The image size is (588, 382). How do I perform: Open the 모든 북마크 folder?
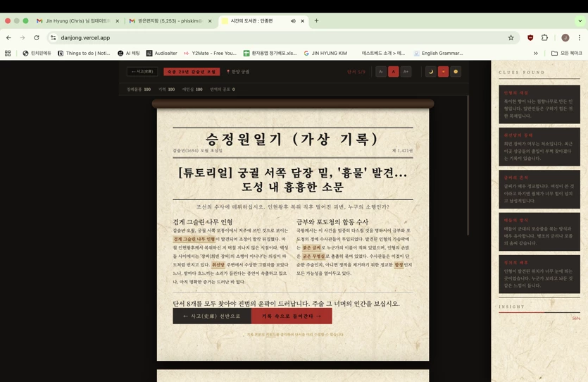click(x=566, y=54)
